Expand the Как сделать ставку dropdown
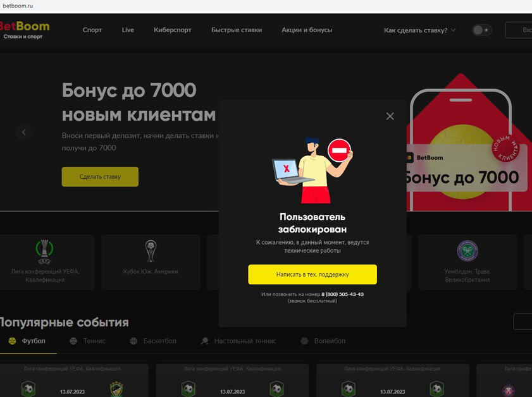 419,30
